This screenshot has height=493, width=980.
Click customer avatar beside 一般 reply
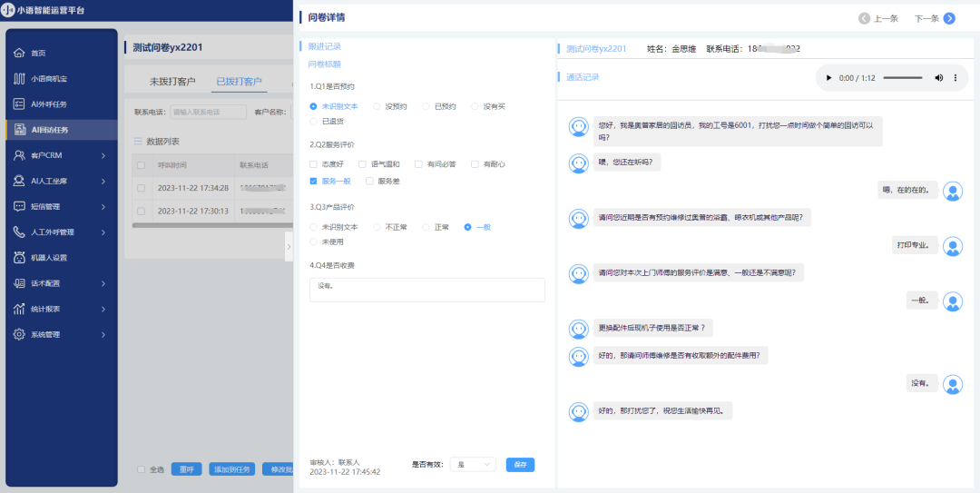[x=953, y=301]
